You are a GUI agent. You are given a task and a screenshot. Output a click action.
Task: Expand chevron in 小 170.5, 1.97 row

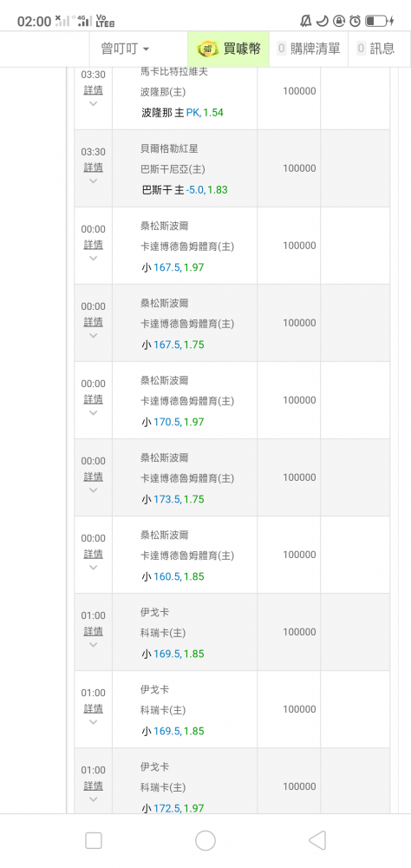tap(93, 413)
